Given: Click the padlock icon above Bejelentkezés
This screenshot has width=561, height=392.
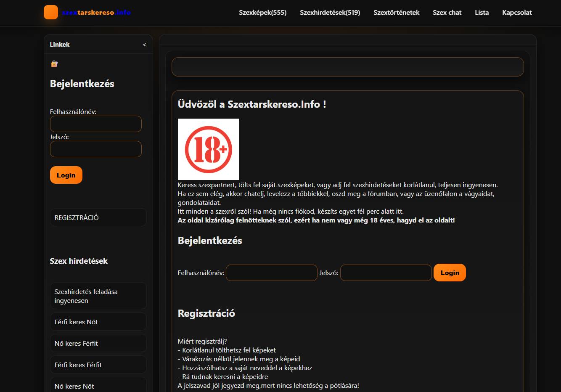Looking at the screenshot, I should coord(54,64).
